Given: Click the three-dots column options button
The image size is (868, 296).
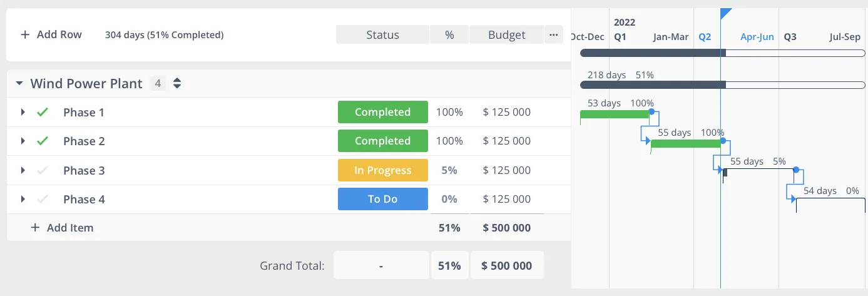Looking at the screenshot, I should click(x=553, y=35).
